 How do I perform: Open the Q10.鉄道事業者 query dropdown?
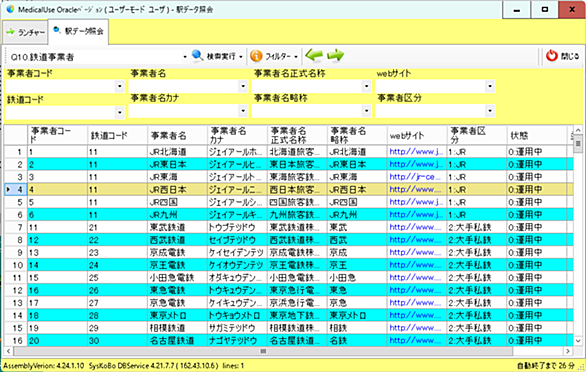tap(185, 57)
